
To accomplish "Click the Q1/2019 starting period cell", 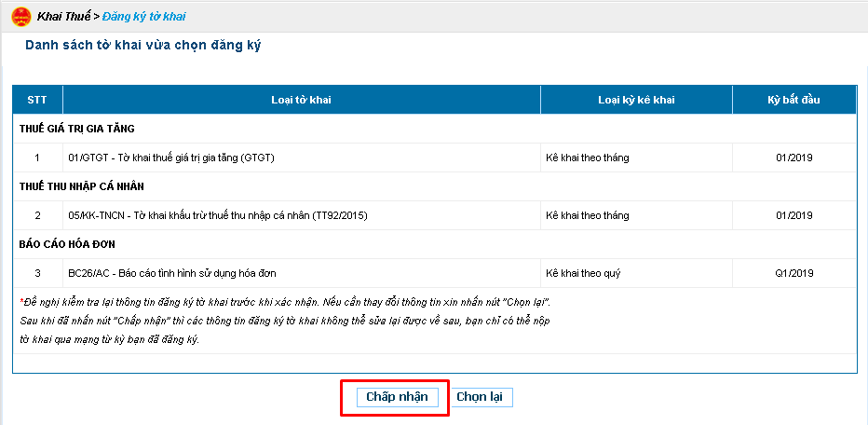I will pyautogui.click(x=794, y=273).
